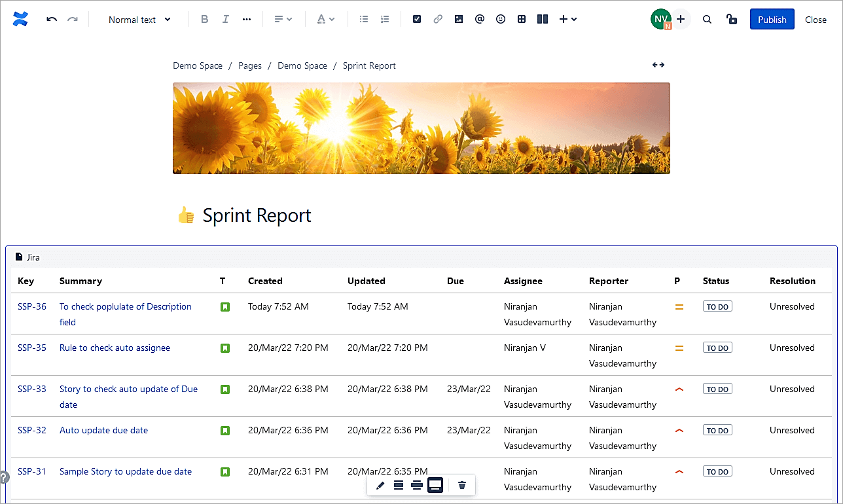Click the Confluence logo icon
The image size is (843, 504).
coord(20,20)
